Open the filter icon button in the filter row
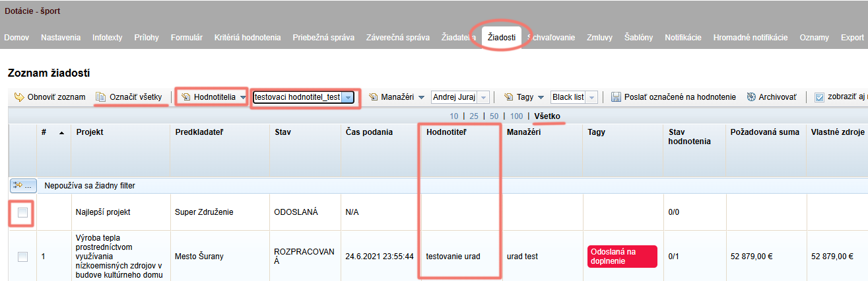Viewport: 868px width, 281px height. pos(22,186)
